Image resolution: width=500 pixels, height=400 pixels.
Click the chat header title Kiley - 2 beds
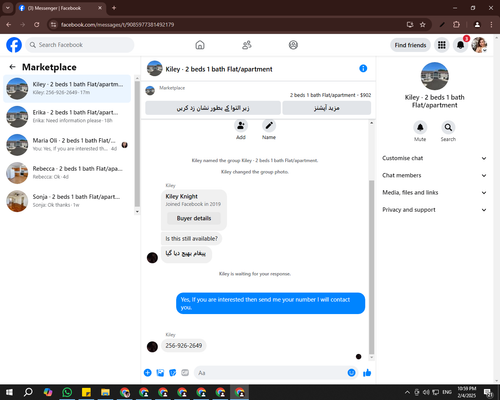click(219, 69)
